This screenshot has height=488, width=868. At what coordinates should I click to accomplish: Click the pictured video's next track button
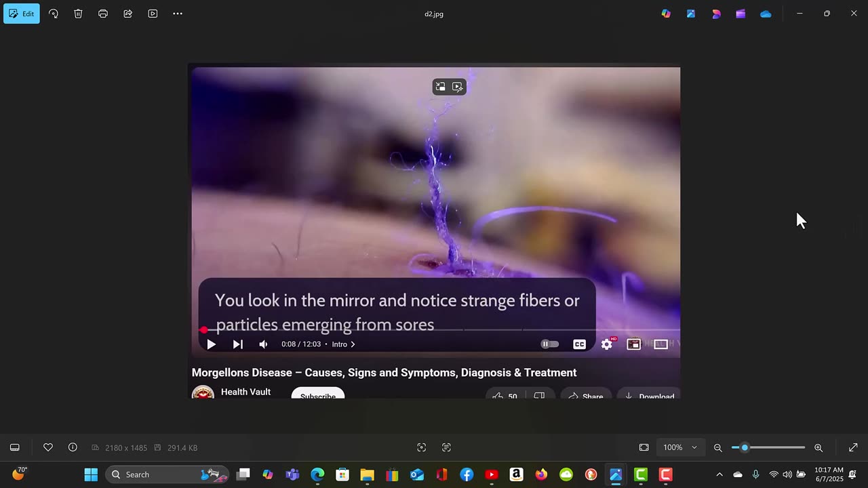[x=237, y=344]
